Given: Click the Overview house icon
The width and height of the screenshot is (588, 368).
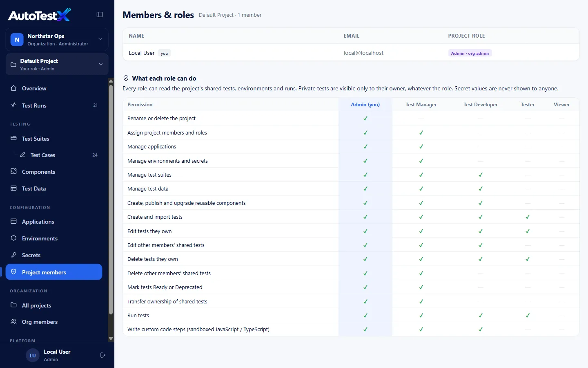Looking at the screenshot, I should coord(13,88).
